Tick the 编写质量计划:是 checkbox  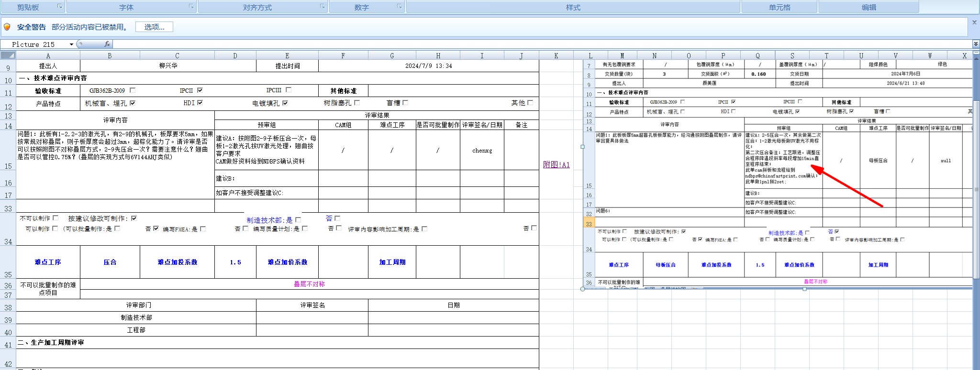(x=305, y=228)
